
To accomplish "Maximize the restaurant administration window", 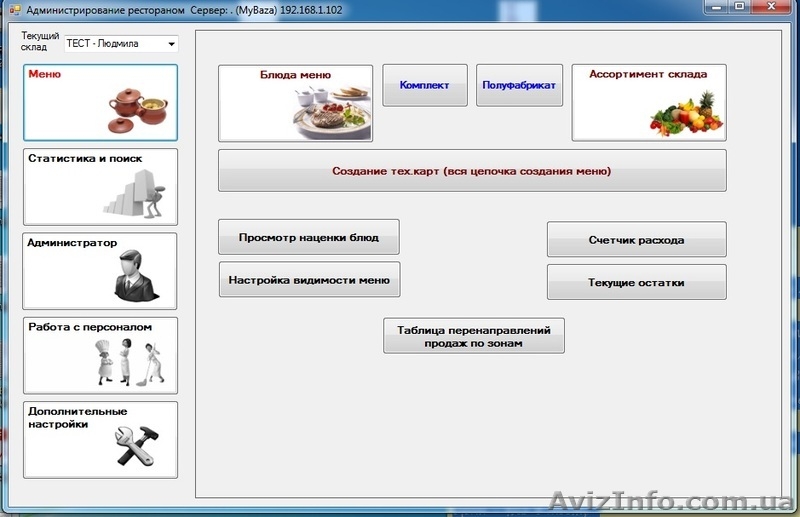I will (739, 7).
